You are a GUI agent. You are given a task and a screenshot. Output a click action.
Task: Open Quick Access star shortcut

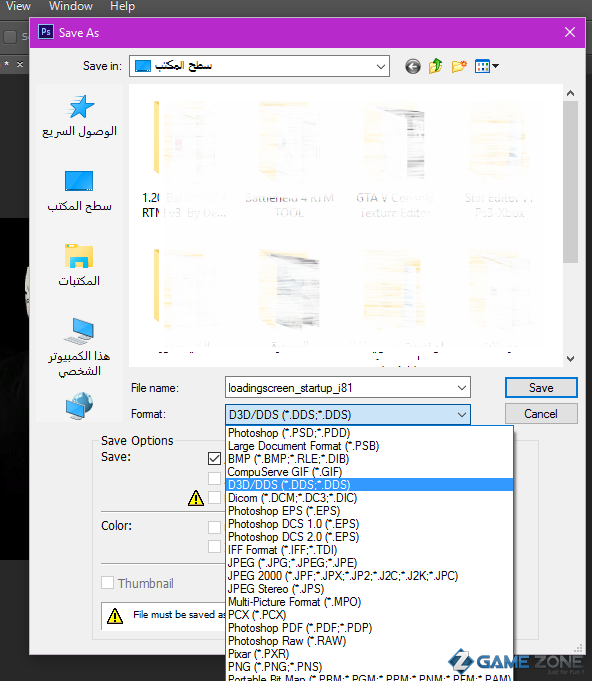click(x=79, y=116)
